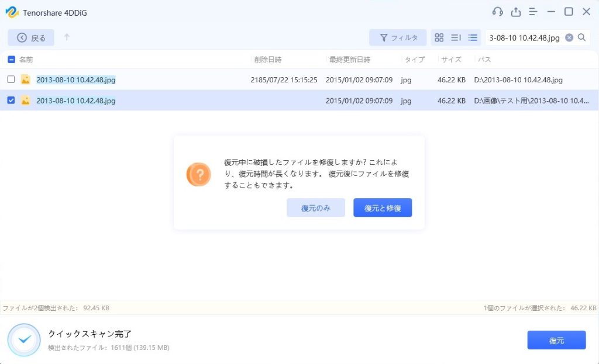Open the フィルタ filter dropdown
Viewport: 599px width, 364px height.
tap(398, 37)
